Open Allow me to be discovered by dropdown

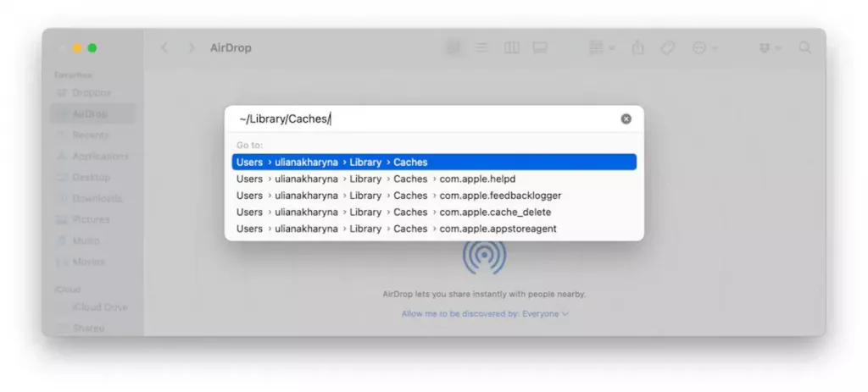[485, 313]
